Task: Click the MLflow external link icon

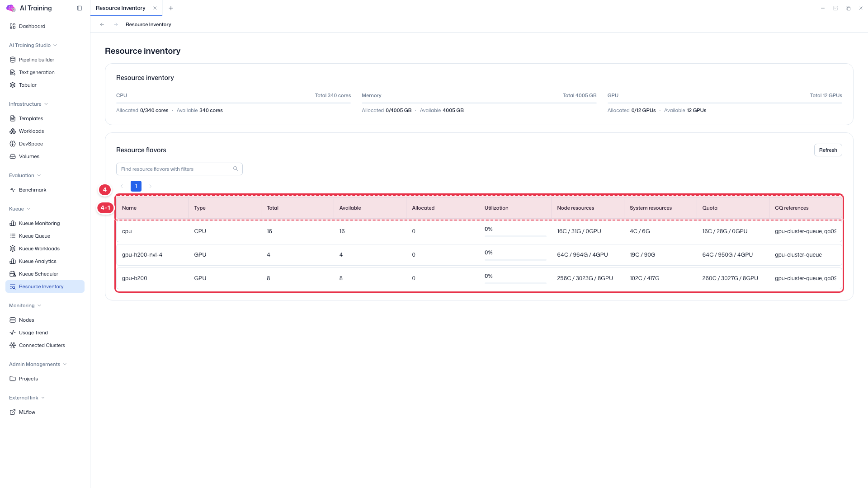Action: [13, 412]
